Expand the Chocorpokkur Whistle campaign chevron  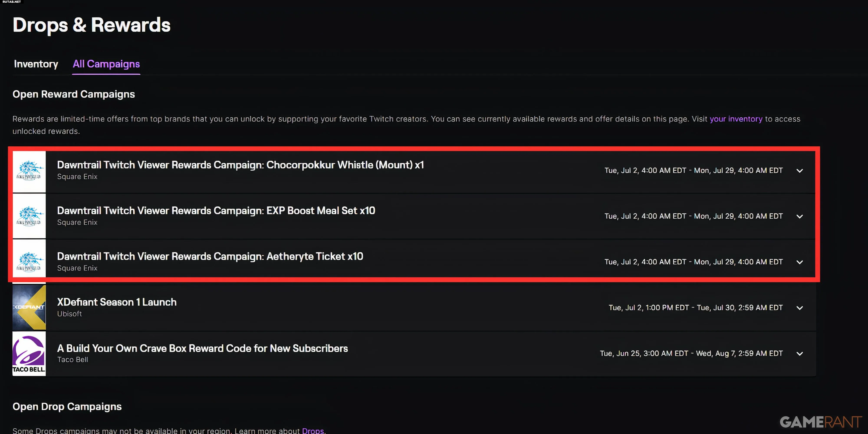800,171
